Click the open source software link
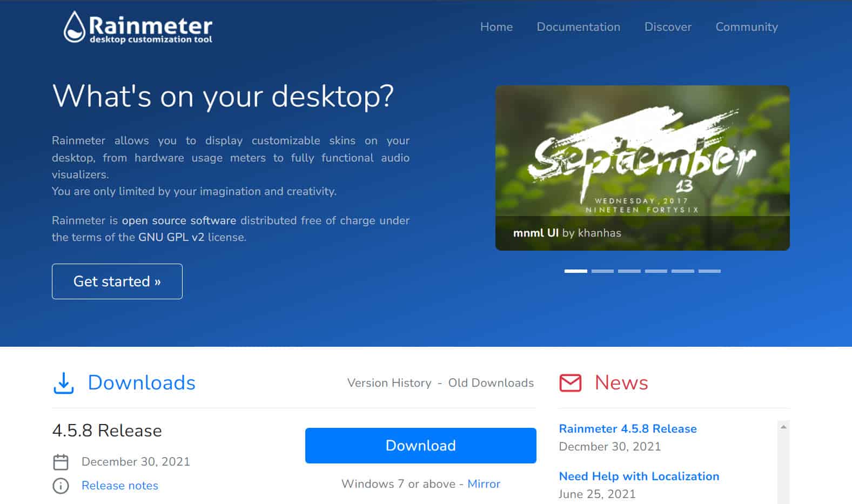This screenshot has height=504, width=852. 179,220
